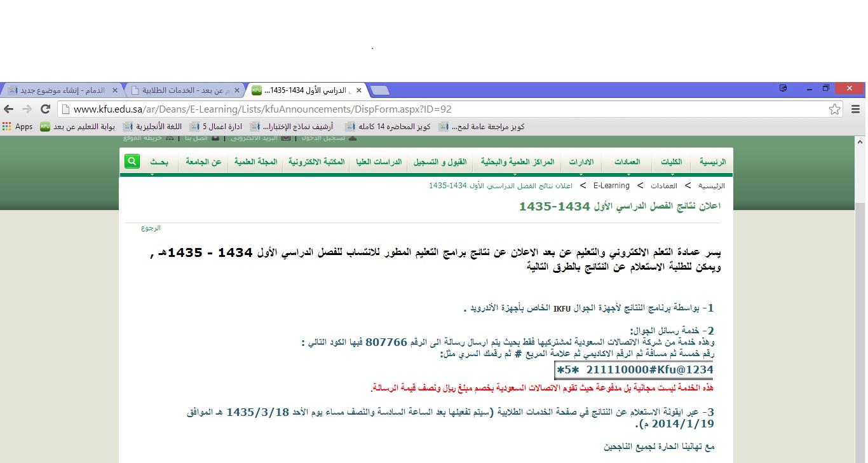
Task: Open بوابة التعليم عن بعد bookmark
Action: coord(78,127)
